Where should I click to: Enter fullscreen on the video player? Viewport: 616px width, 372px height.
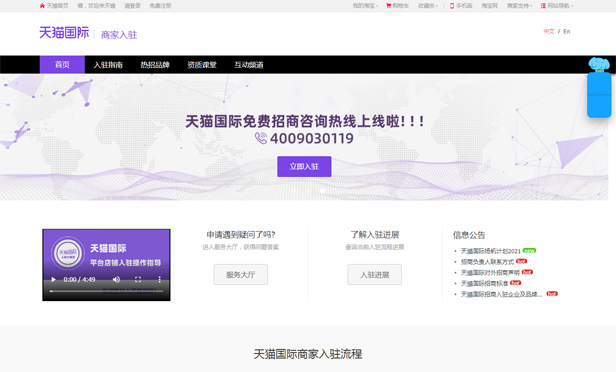138,279
